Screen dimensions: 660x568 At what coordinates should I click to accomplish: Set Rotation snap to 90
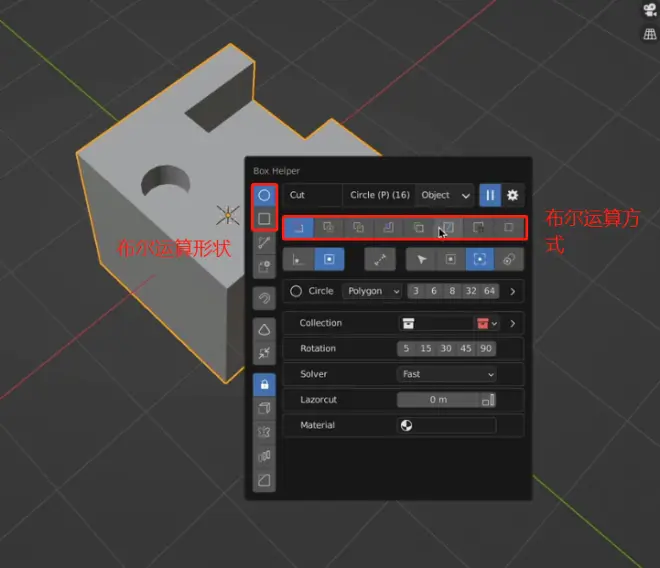pyautogui.click(x=486, y=349)
